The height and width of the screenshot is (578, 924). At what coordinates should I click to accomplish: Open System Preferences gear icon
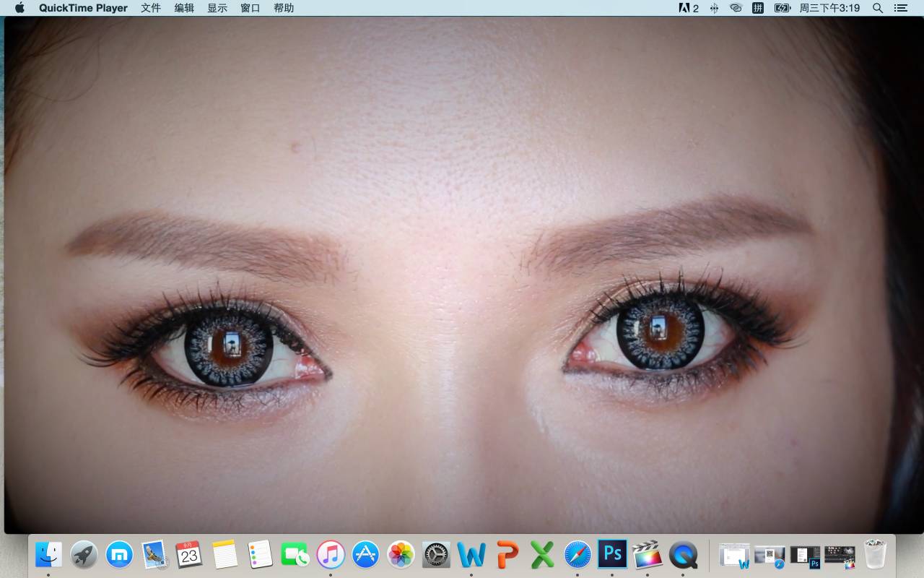click(x=436, y=555)
